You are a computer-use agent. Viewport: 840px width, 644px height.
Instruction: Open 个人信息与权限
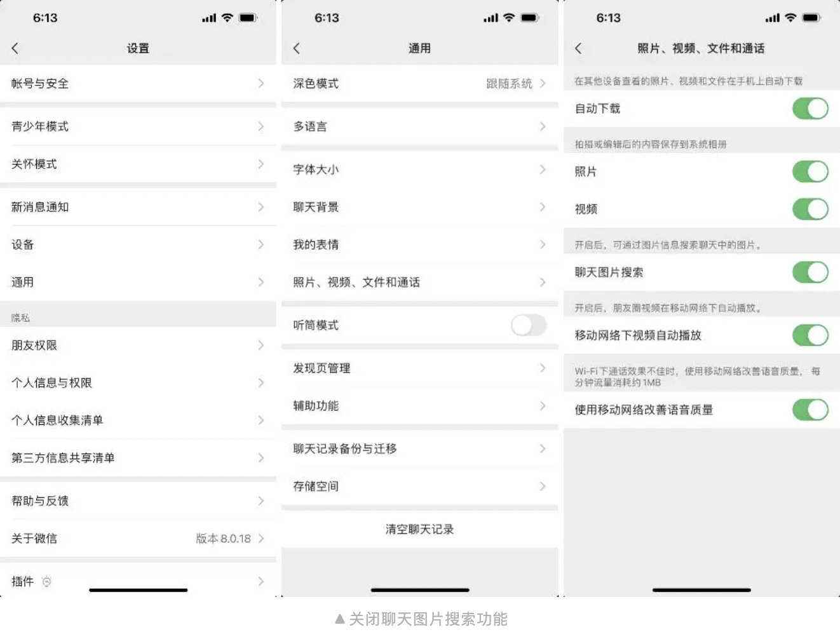(139, 383)
